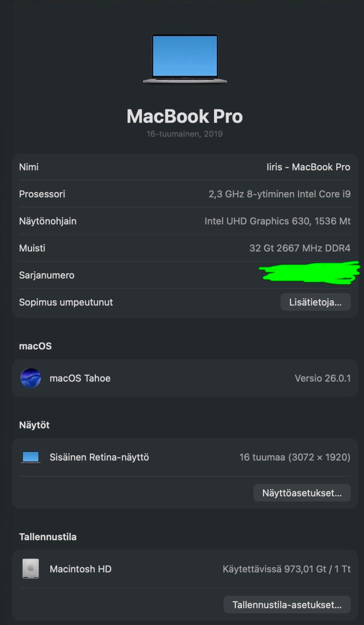Open Tallennustila-asetukset storage settings

[287, 605]
